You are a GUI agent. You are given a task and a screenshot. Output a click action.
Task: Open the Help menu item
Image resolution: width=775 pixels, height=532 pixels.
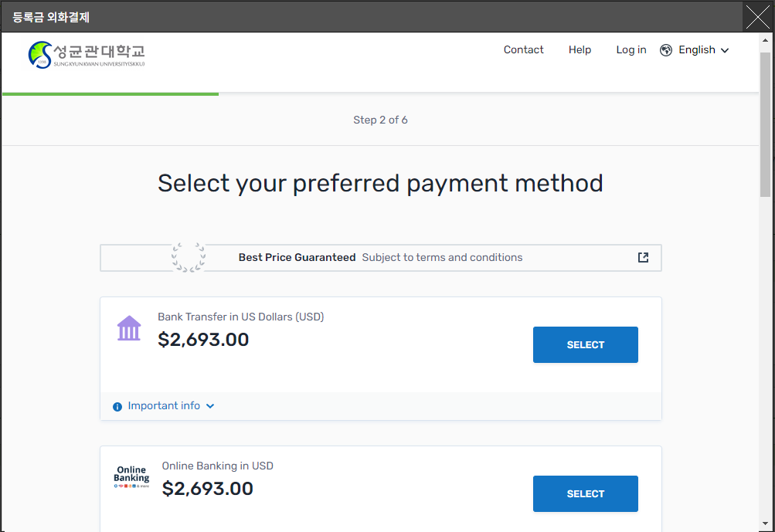pos(580,50)
